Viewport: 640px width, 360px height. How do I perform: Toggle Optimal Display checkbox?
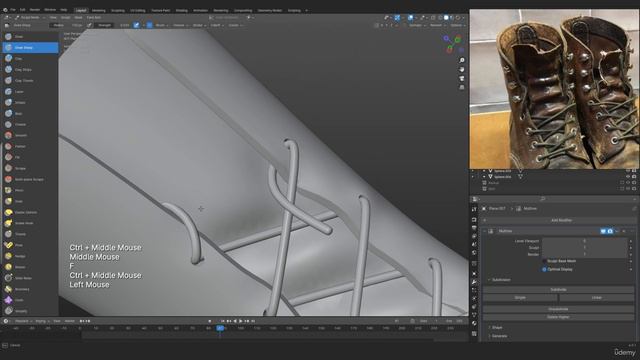tap(544, 269)
